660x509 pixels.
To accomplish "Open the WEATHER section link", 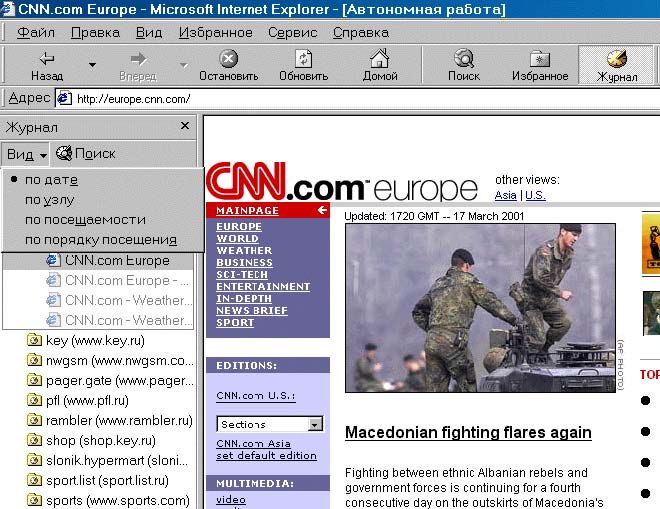I will [x=244, y=251].
